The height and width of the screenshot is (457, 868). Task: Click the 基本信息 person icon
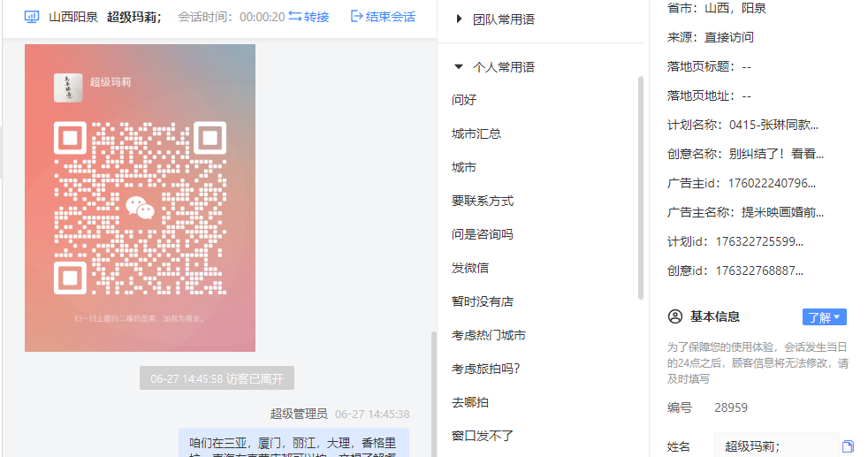pyautogui.click(x=674, y=316)
